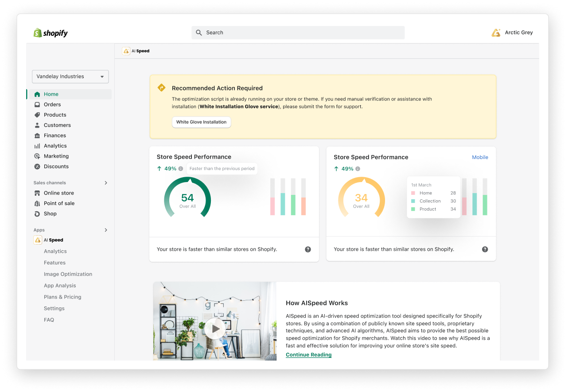Click the Shopify logo in header
The width and height of the screenshot is (568, 392).
[x=51, y=33]
